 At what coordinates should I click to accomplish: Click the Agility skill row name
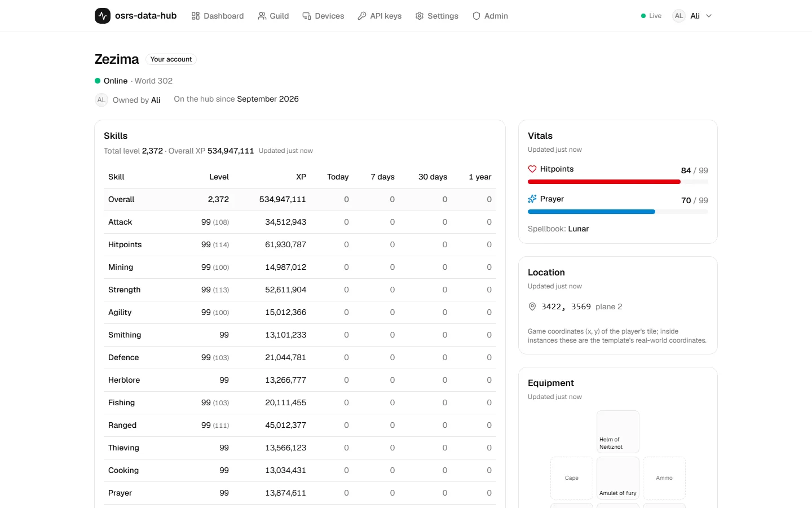(120, 312)
